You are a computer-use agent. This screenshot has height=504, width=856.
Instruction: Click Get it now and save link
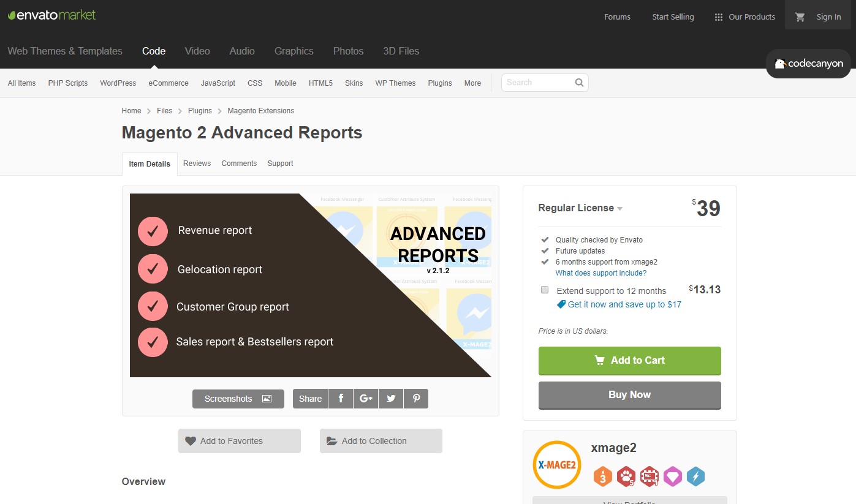click(x=624, y=304)
